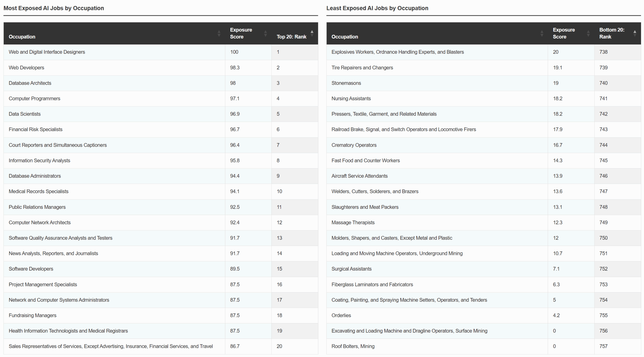Select the Roof Bolters, Mining row
The image size is (644, 357).
pyautogui.click(x=353, y=346)
